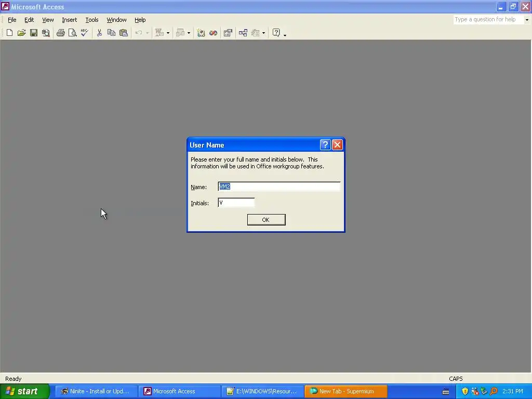532x399 pixels.
Task: Click the Spelling ABC check icon
Action: coord(85,33)
